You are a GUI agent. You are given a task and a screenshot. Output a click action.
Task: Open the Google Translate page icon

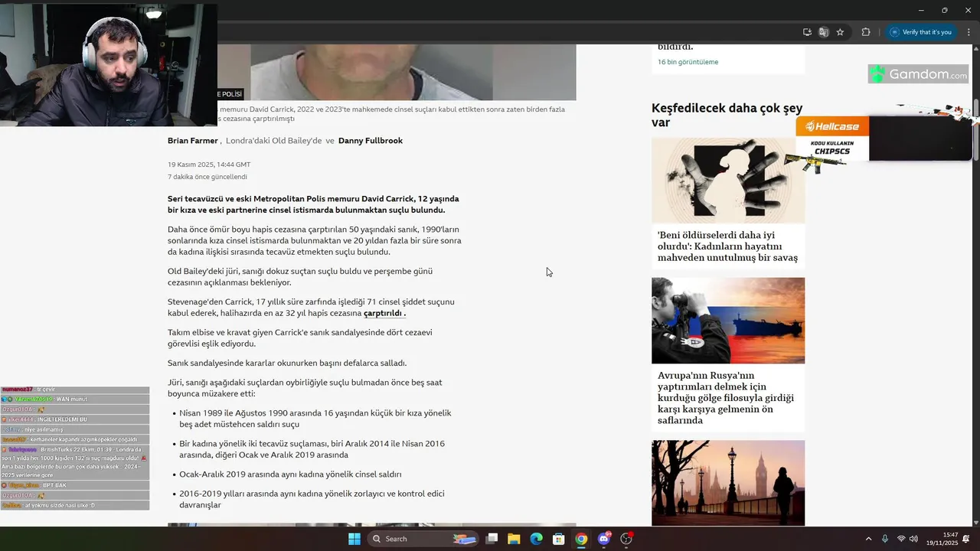(x=824, y=32)
